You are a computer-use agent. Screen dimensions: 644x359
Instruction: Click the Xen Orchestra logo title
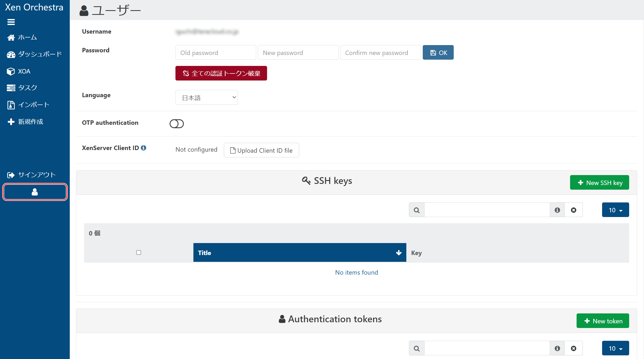34,7
